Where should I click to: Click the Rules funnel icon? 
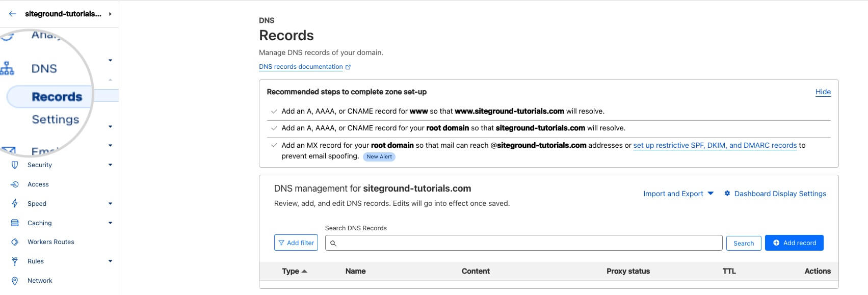15,261
